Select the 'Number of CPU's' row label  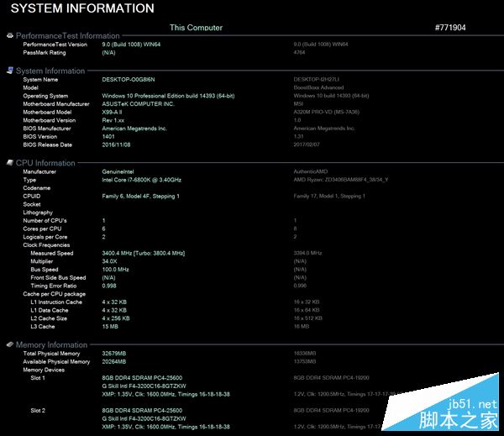[45, 221]
